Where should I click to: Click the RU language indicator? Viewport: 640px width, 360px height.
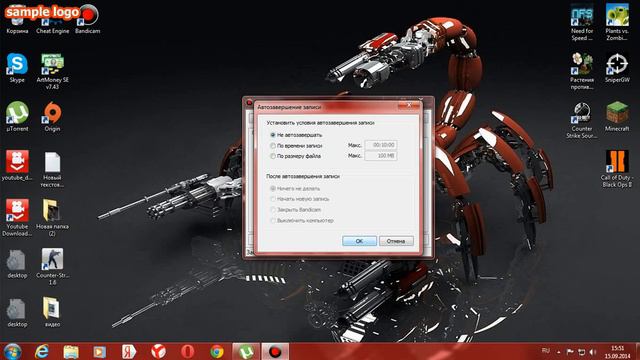point(545,351)
